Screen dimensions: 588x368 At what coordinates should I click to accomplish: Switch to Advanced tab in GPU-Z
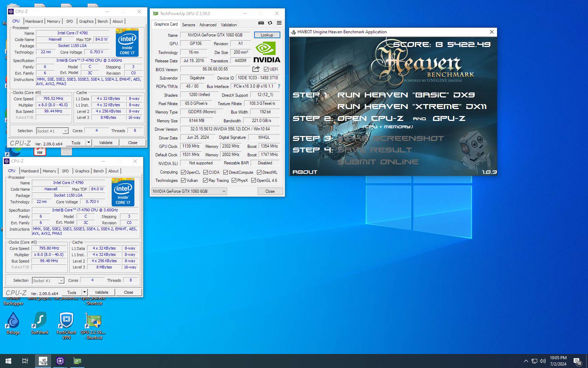click(x=208, y=25)
